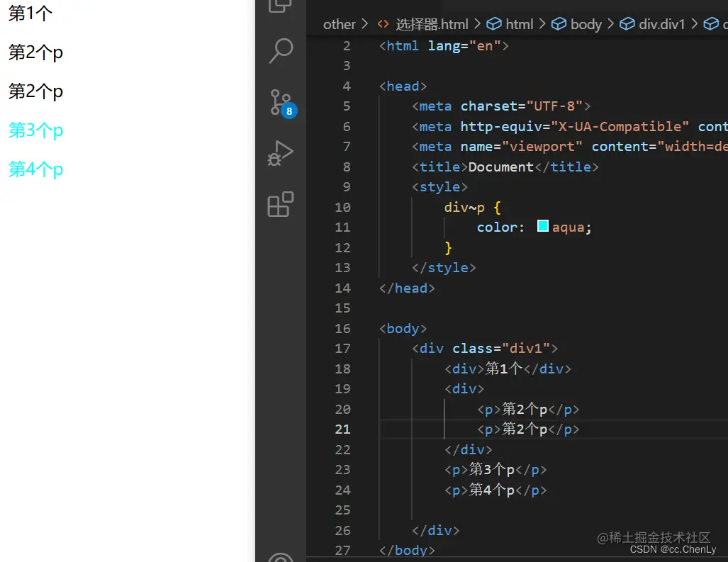Viewport: 728px width, 562px height.
Task: Select 'html' element in breadcrumb
Action: tap(519, 24)
